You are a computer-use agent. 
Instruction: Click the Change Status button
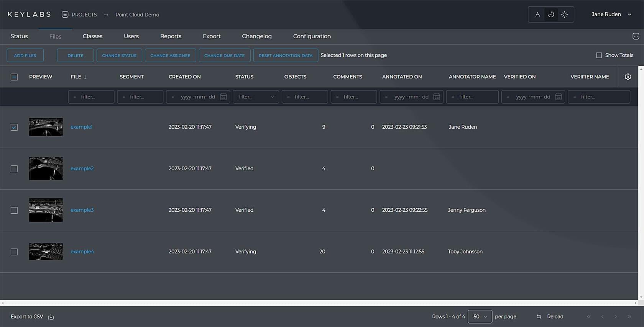click(119, 56)
